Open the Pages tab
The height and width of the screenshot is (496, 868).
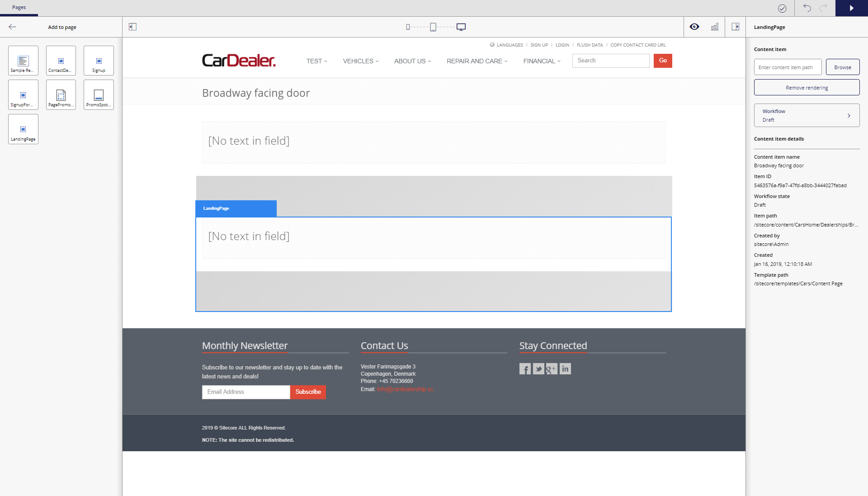tap(19, 8)
